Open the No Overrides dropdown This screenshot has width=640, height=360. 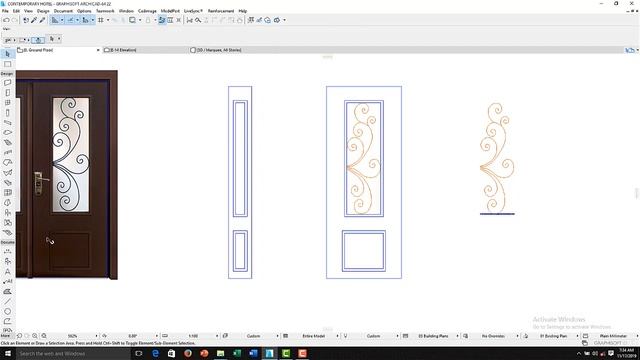click(517, 336)
